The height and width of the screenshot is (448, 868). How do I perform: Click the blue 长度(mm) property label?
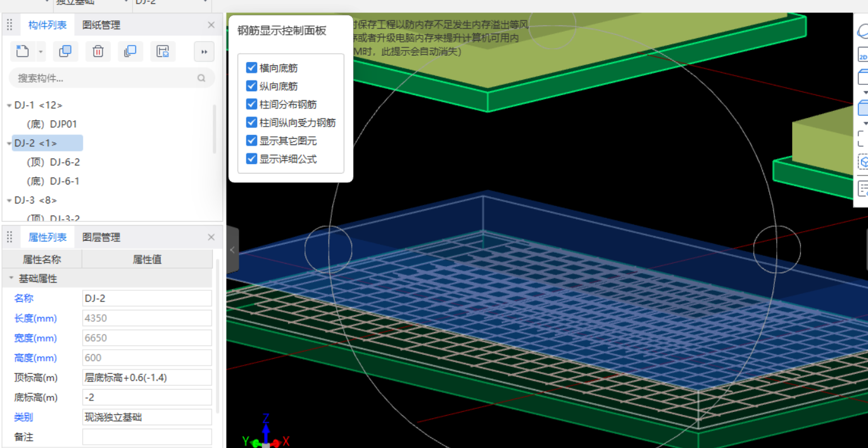point(35,318)
